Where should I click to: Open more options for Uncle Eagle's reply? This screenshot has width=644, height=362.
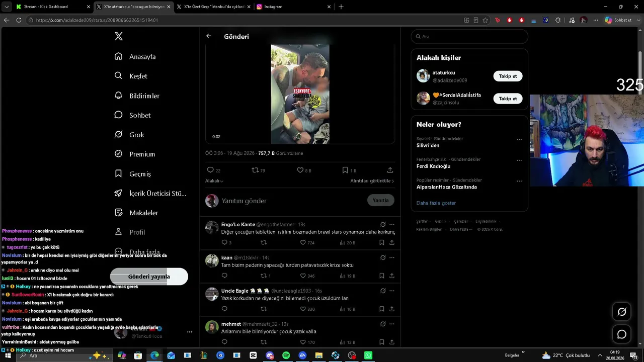point(392,291)
